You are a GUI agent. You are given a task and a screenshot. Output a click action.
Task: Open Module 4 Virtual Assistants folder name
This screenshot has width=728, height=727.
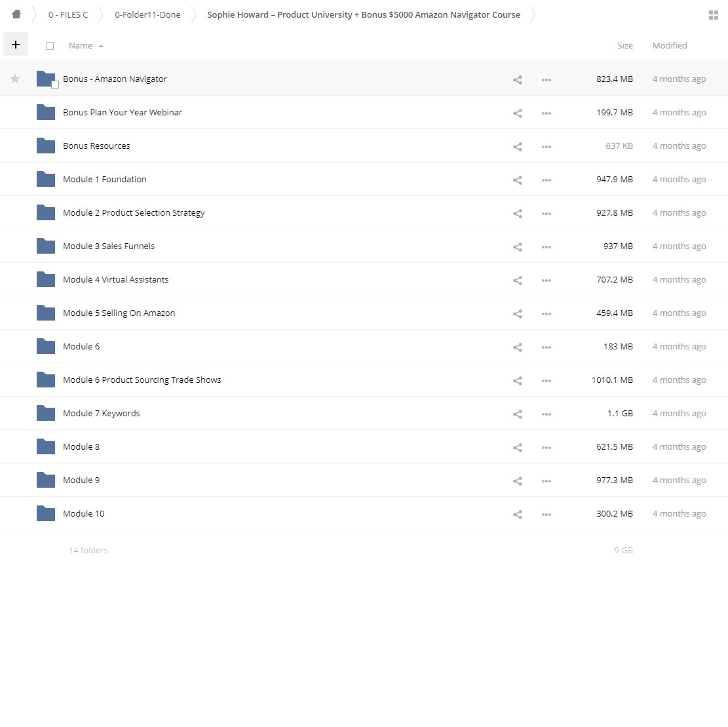[x=115, y=280]
